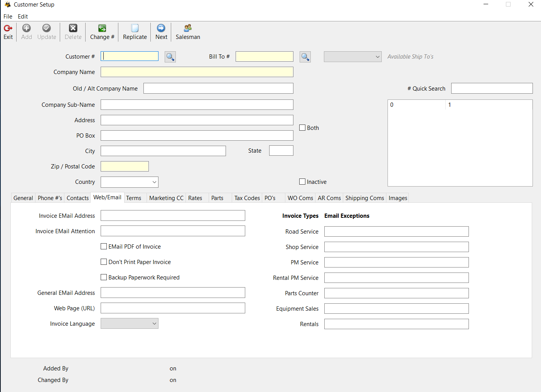Open the File menu
This screenshot has width=541, height=392.
[x=8, y=17]
